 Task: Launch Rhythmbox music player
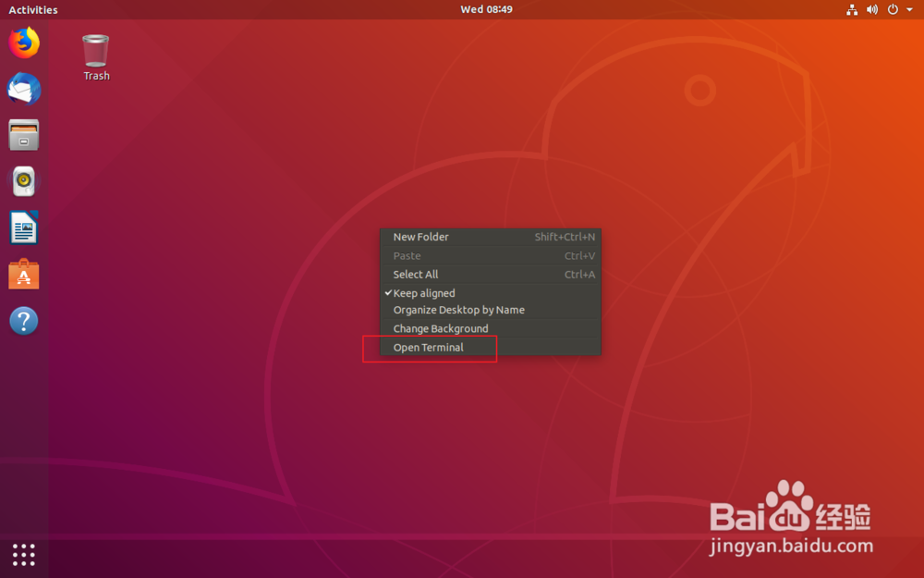click(x=24, y=181)
